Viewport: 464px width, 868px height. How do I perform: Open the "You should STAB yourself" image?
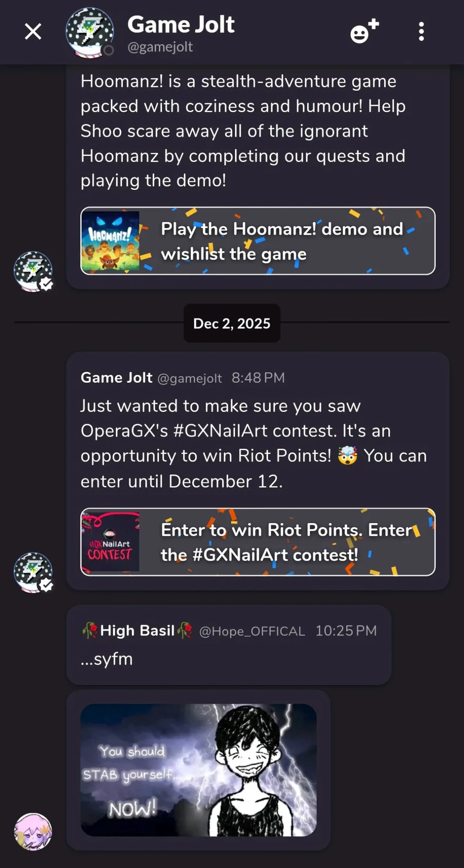198,770
